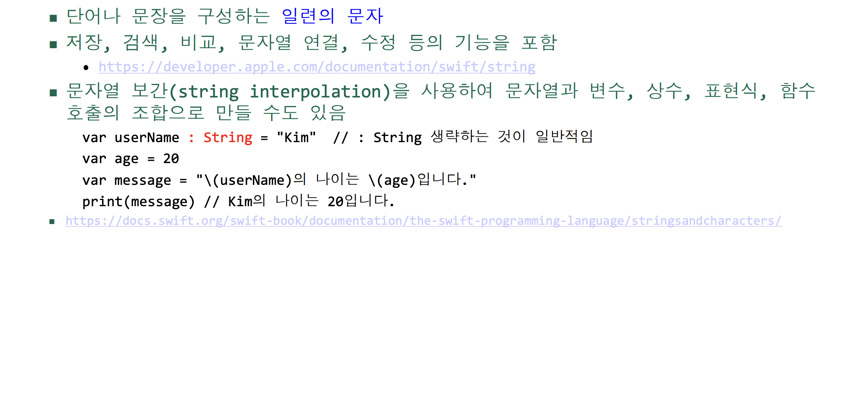The height and width of the screenshot is (393, 868).
Task: Click the text '호출의 조합으로 만들 수도 있음'
Action: pyautogui.click(x=206, y=113)
